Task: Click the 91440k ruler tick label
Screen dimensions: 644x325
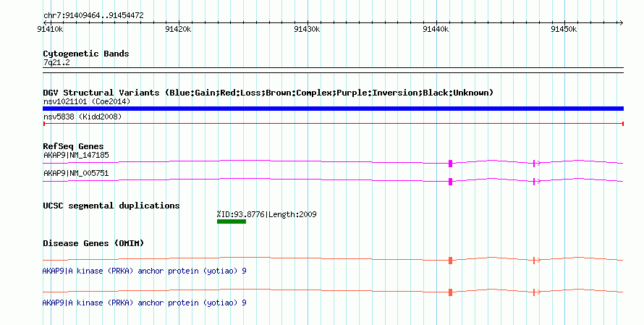Action: click(x=436, y=29)
